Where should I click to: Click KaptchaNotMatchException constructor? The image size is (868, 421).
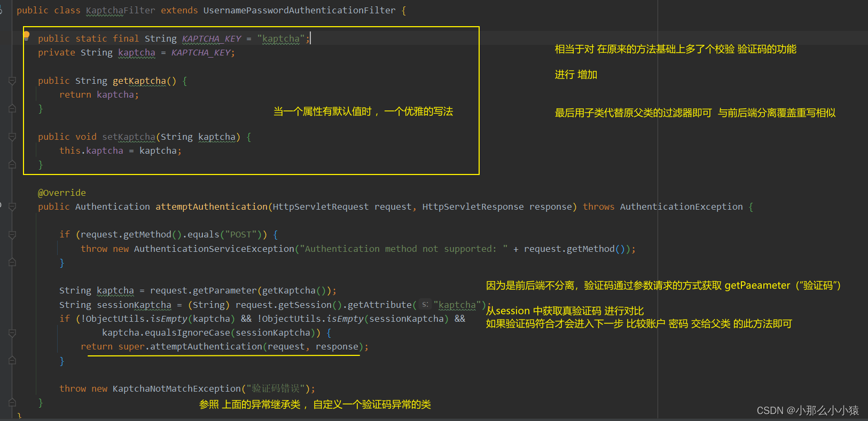177,388
